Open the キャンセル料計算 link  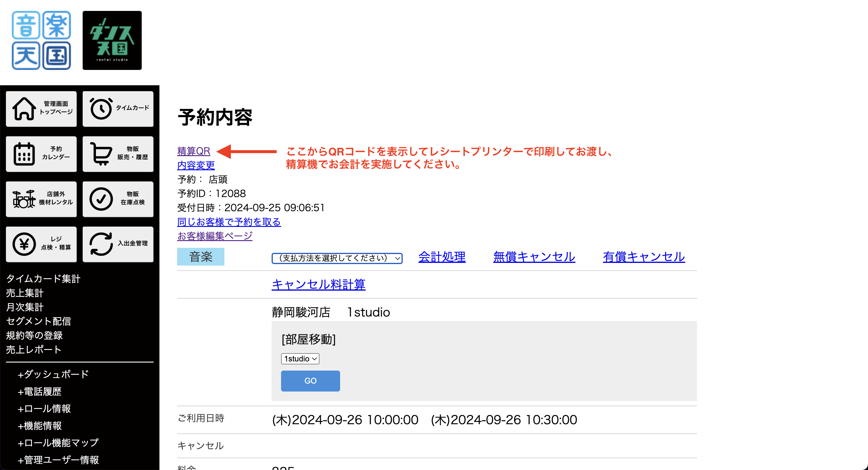click(x=318, y=284)
